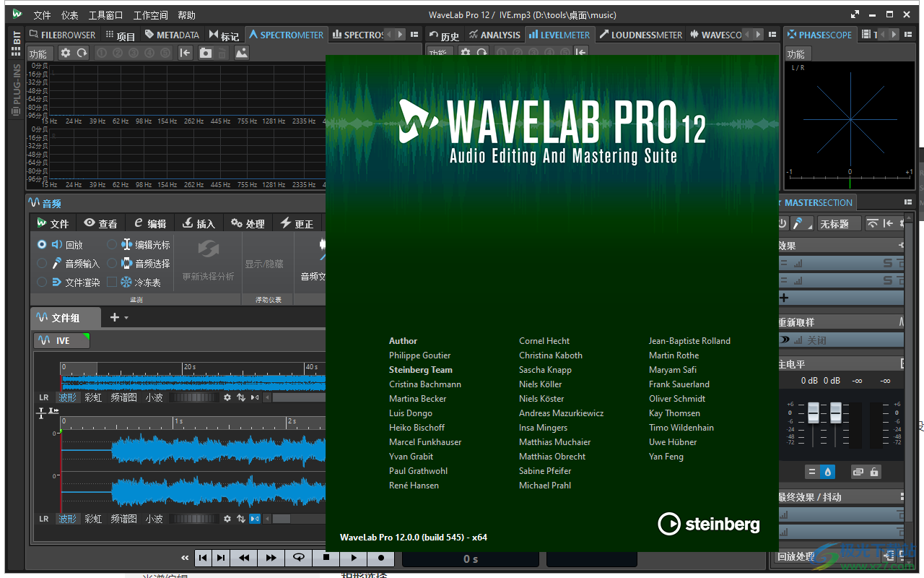The image size is (924, 578).
Task: Open the spectrometer settings gear icon
Action: point(65,53)
